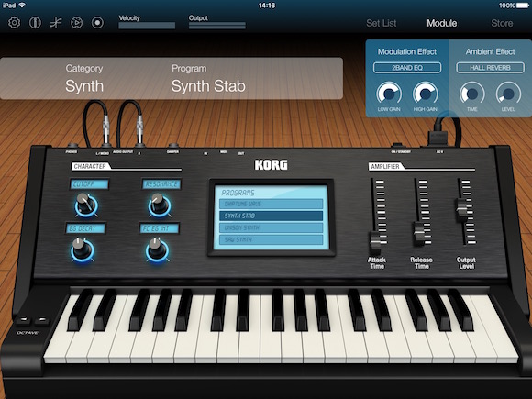Tap the CHARACTER section label

[x=90, y=166]
